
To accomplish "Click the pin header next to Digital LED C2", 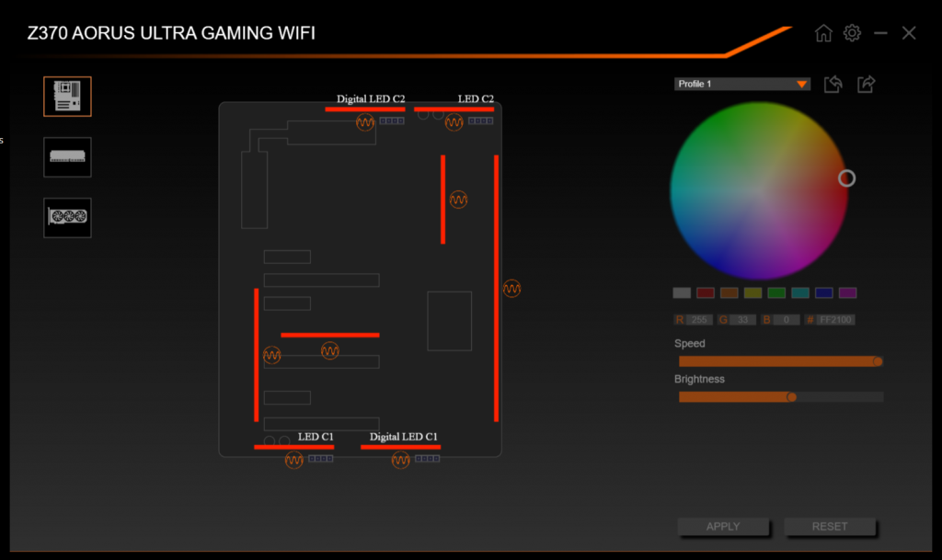I will [392, 121].
